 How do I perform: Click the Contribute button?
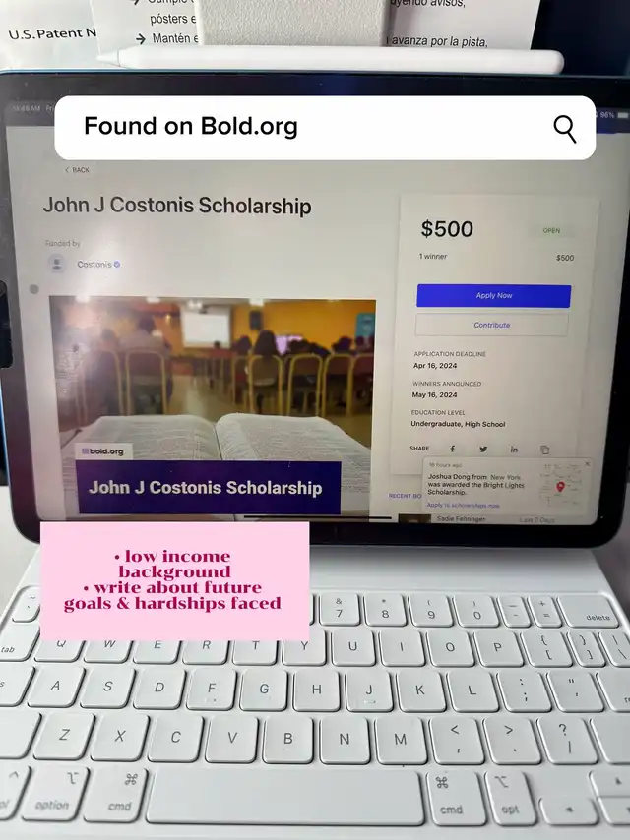click(x=491, y=325)
